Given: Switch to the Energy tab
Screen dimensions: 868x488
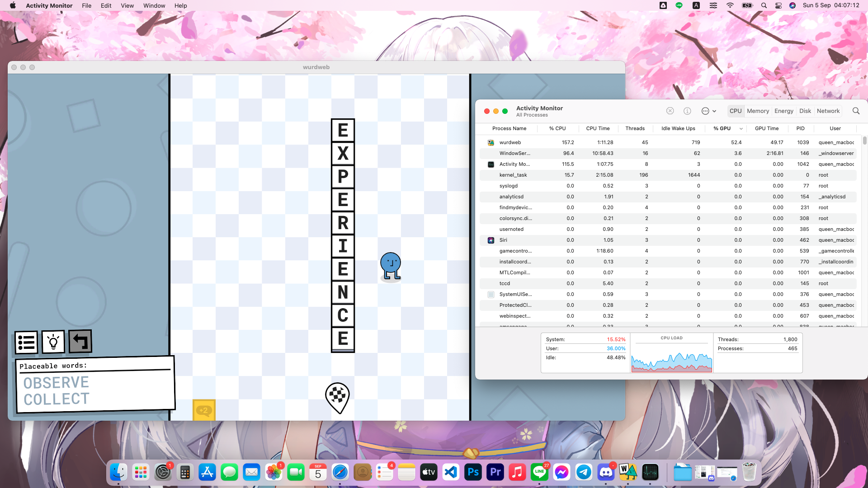Looking at the screenshot, I should point(783,111).
